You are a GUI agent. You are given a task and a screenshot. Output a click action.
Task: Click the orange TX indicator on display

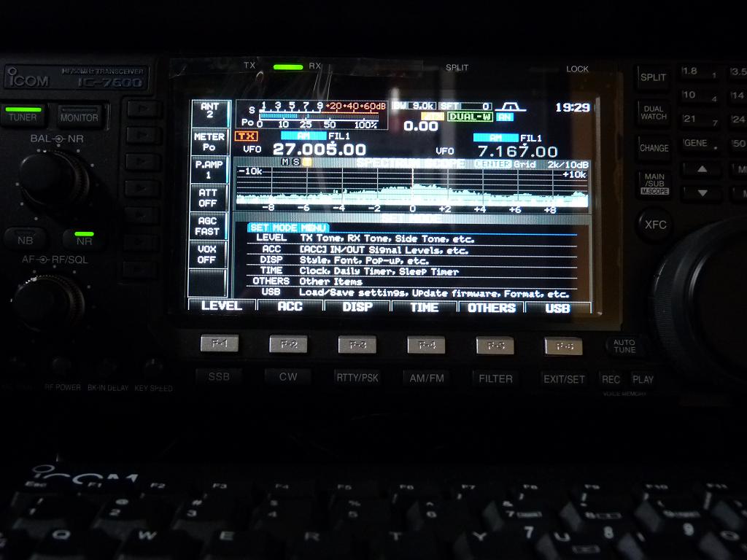coord(247,136)
